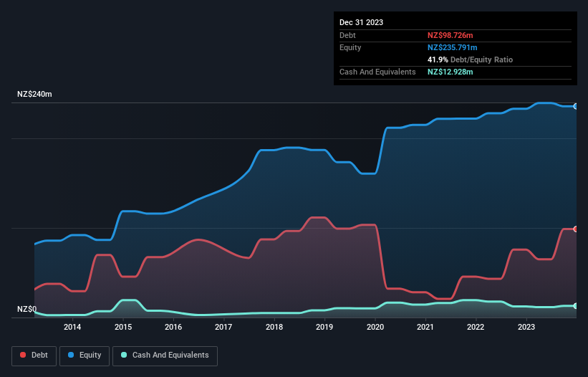Image resolution: width=588 pixels, height=377 pixels.
Task: Click the 2023 x-axis label
Action: 526,327
